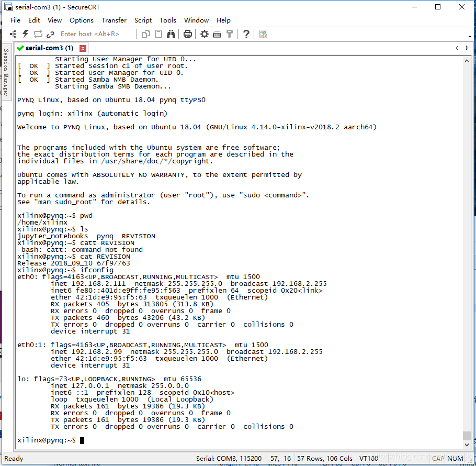Click the 'Started Samba NMB Daemon.' line

[x=88, y=79]
